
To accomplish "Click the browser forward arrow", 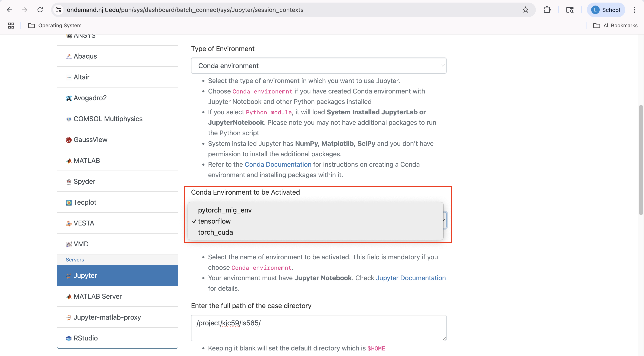I will tap(24, 10).
